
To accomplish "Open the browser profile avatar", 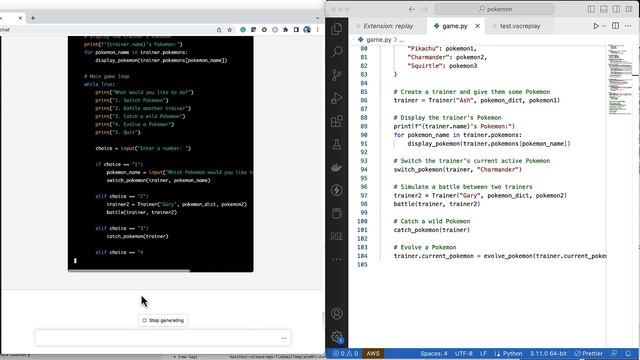I will tap(307, 29).
